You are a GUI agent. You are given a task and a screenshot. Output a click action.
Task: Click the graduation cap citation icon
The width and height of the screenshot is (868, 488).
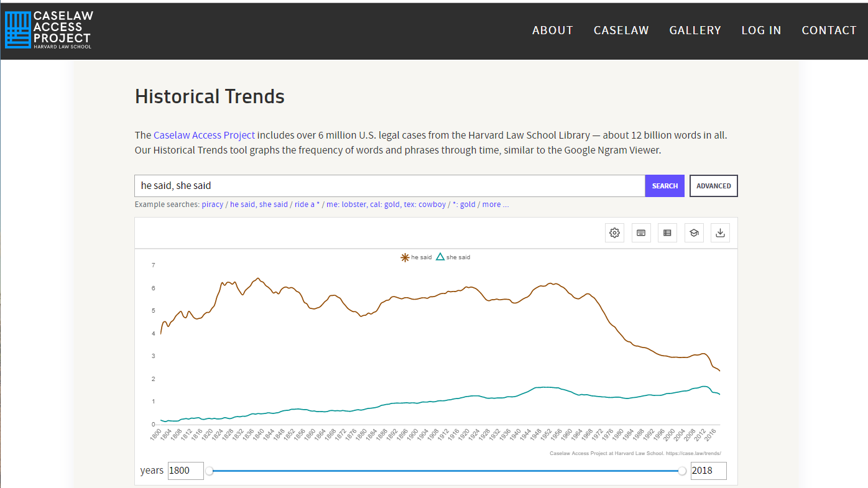click(694, 232)
